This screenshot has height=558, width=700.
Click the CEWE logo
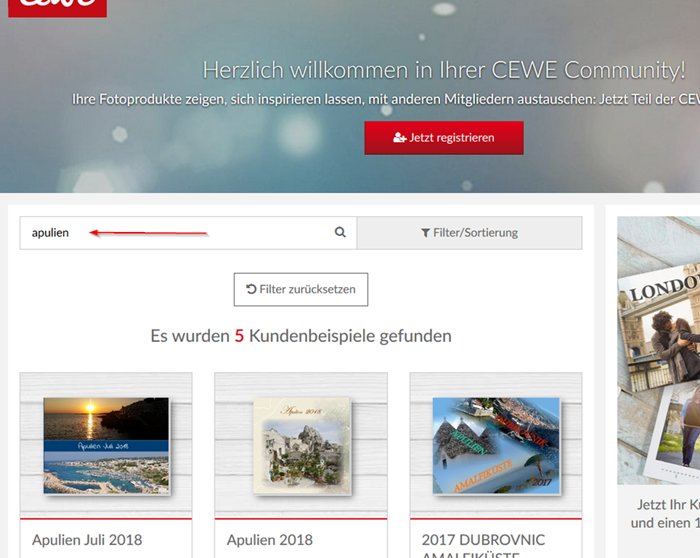click(57, 8)
